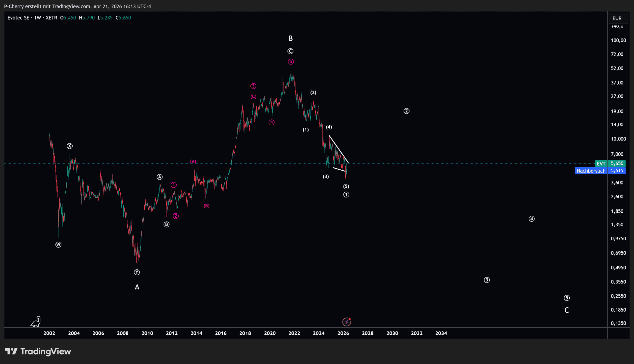Click the 100,00 price scale label

click(618, 40)
